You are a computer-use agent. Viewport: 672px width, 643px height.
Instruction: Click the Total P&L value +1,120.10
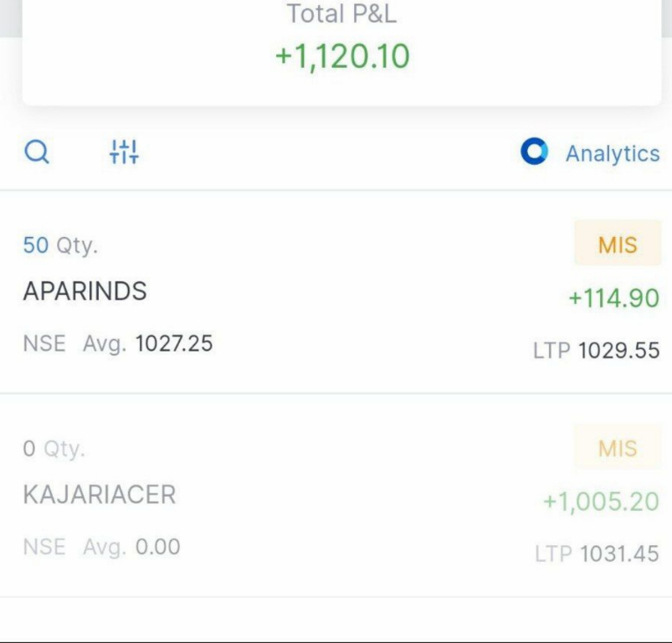[342, 57]
